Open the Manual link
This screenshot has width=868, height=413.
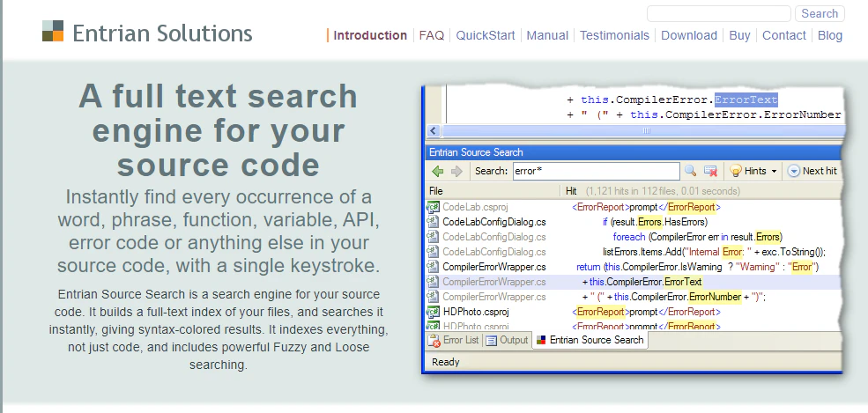coord(547,35)
